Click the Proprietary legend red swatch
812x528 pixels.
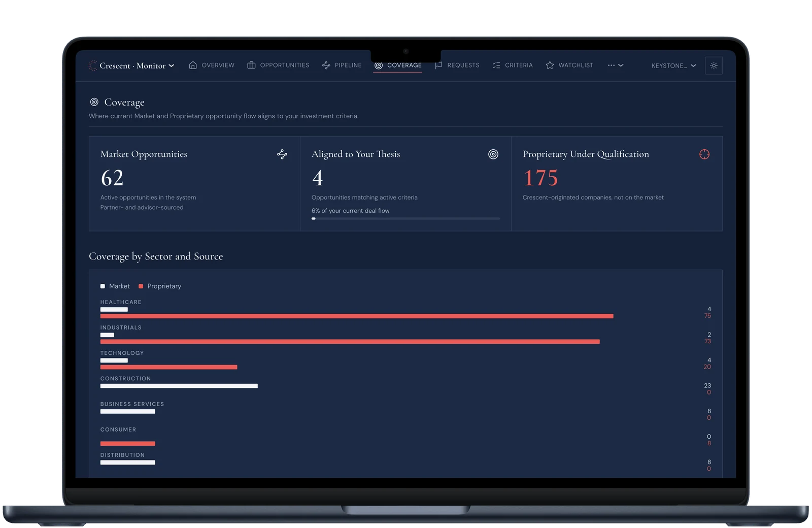pyautogui.click(x=141, y=286)
